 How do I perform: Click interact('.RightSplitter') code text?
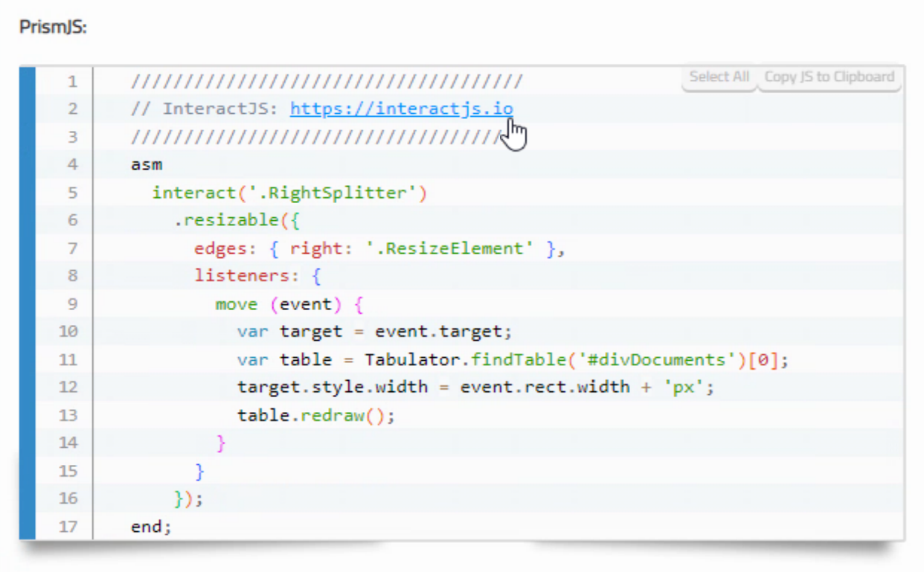(x=290, y=193)
